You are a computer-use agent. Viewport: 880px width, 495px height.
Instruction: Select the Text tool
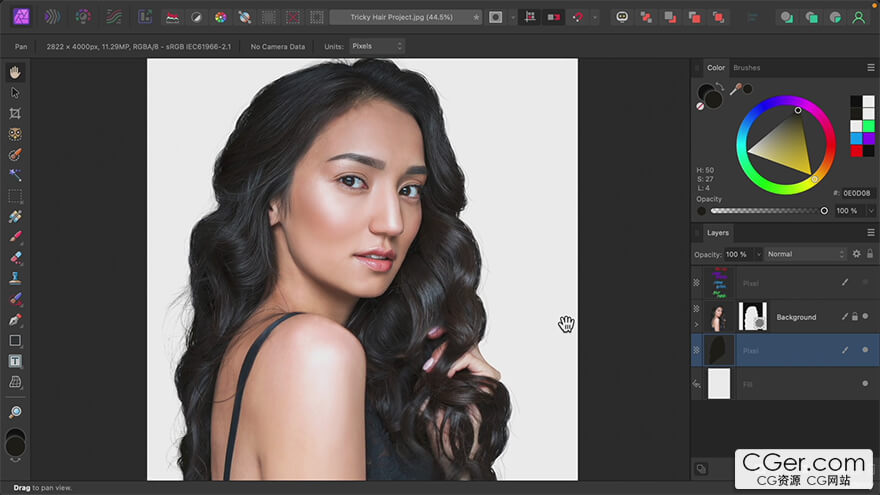(x=15, y=361)
